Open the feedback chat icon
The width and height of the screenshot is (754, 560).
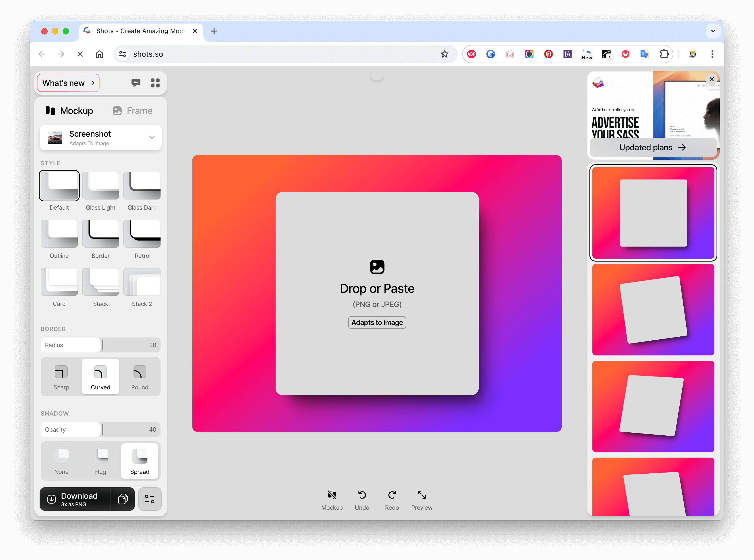(x=136, y=83)
